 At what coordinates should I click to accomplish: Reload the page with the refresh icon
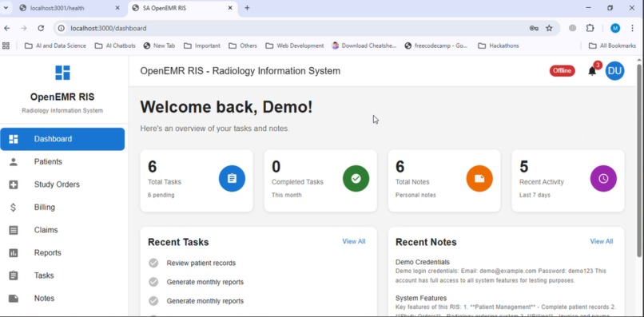pyautogui.click(x=41, y=28)
